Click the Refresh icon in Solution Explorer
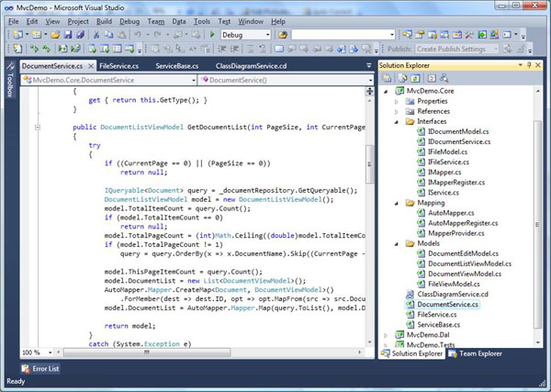The image size is (551, 392). (415, 78)
